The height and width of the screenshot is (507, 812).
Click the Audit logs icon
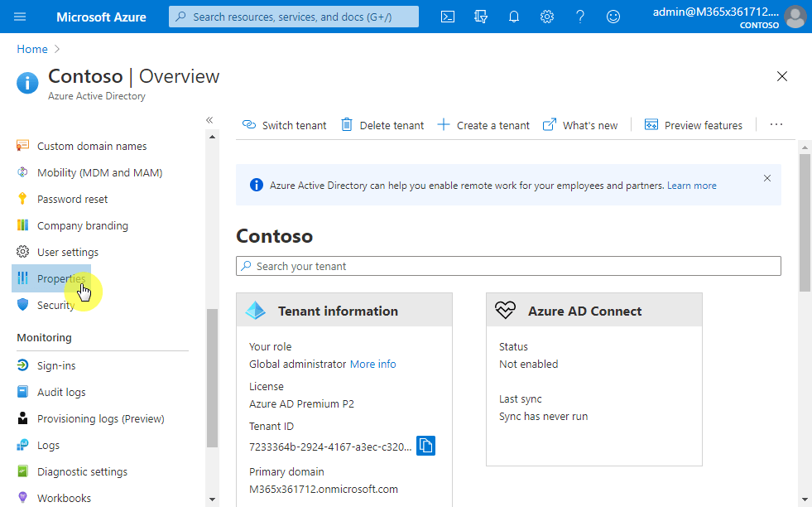[22, 391]
